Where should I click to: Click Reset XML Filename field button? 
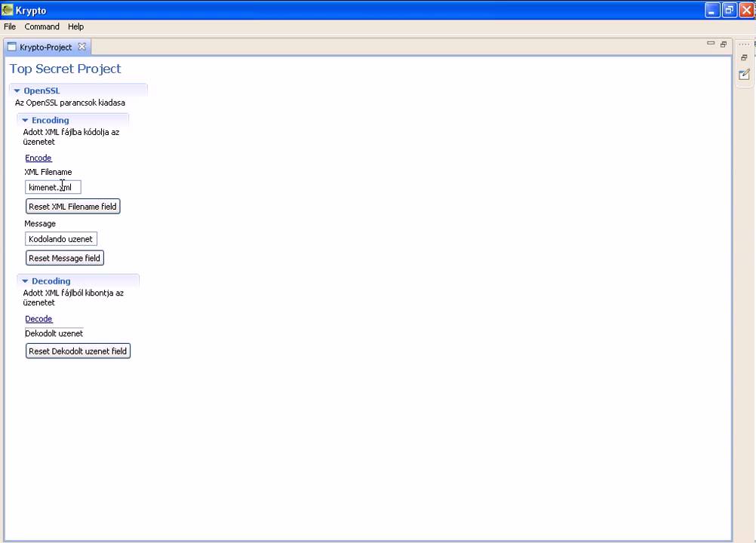click(x=72, y=206)
